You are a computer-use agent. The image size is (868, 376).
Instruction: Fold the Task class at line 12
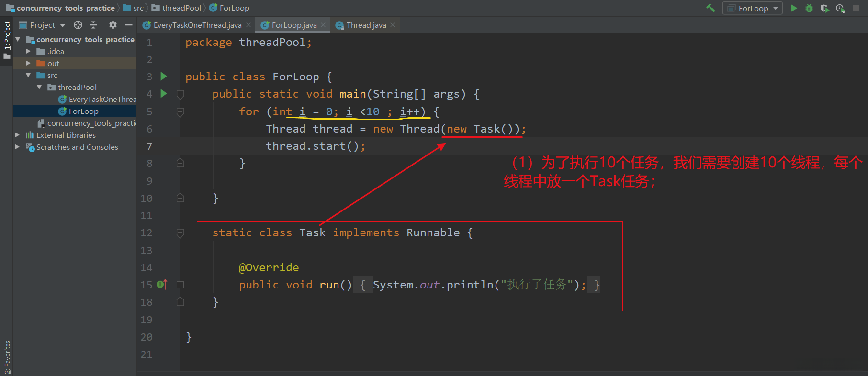click(x=180, y=233)
